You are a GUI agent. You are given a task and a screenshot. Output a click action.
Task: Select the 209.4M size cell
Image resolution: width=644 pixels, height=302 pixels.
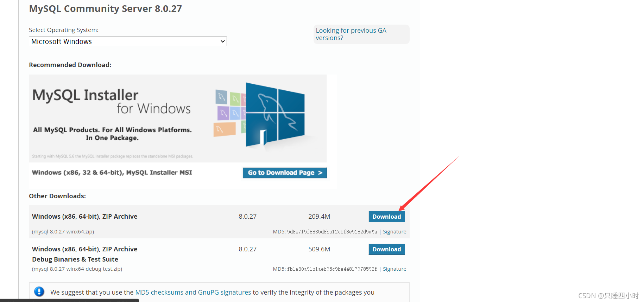319,217
